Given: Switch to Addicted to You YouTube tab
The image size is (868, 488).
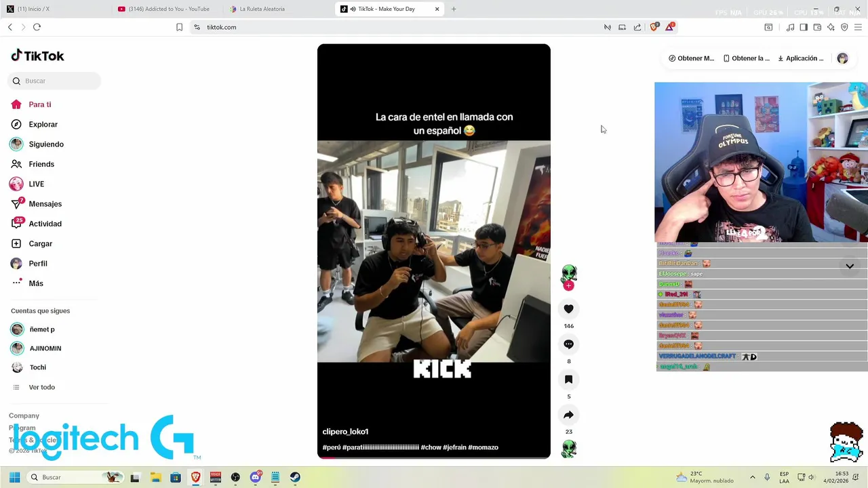Looking at the screenshot, I should tap(166, 9).
